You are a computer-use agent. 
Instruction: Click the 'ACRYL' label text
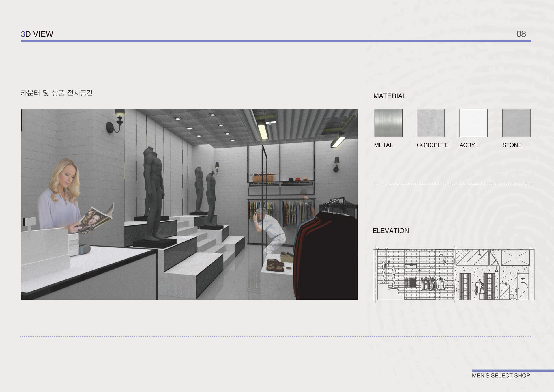tap(469, 145)
